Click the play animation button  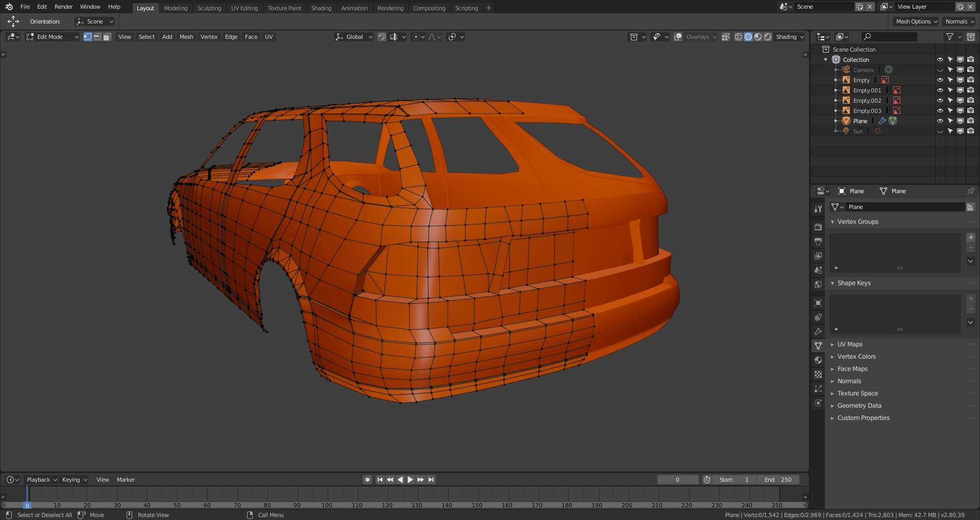(410, 480)
